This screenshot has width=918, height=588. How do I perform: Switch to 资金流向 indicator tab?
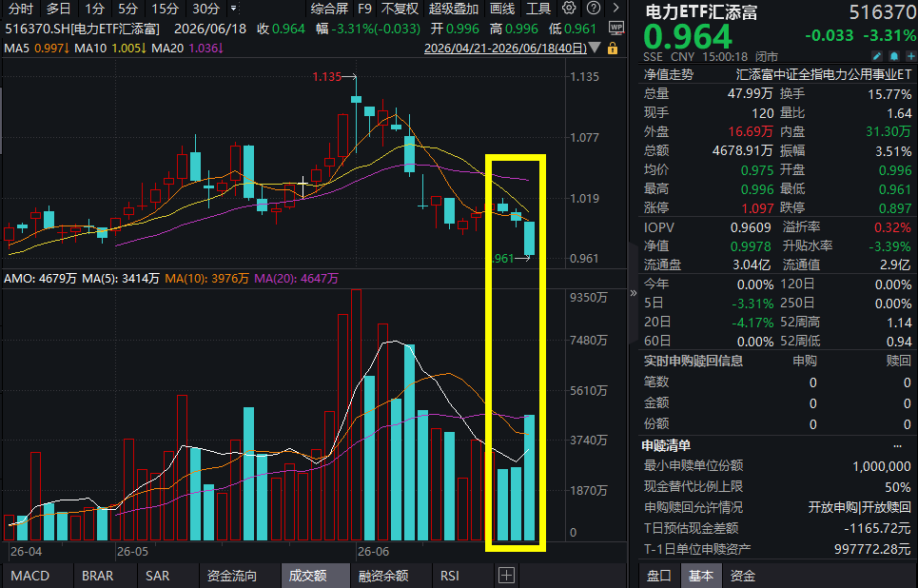[232, 576]
